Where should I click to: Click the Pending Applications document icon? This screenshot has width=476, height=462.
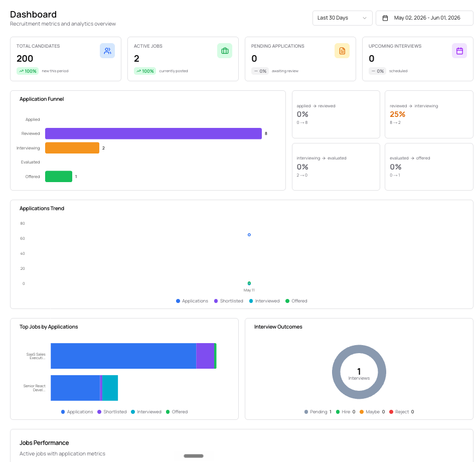point(342,51)
